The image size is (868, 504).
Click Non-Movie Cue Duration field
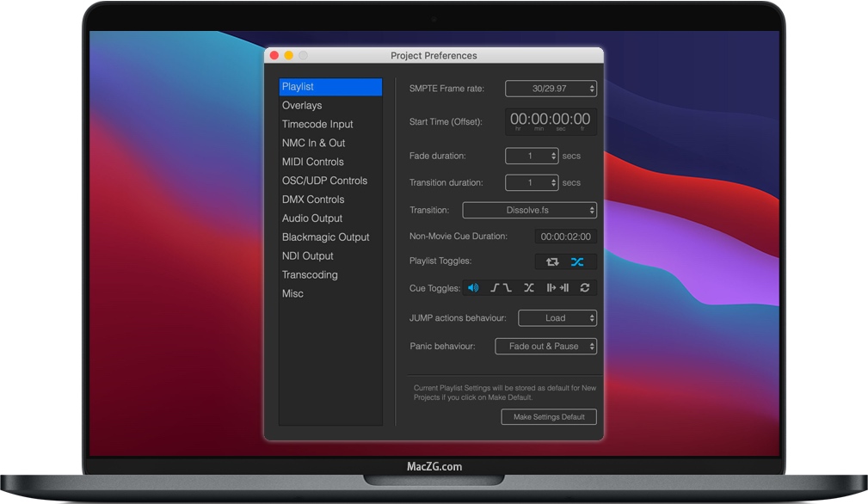tap(565, 237)
